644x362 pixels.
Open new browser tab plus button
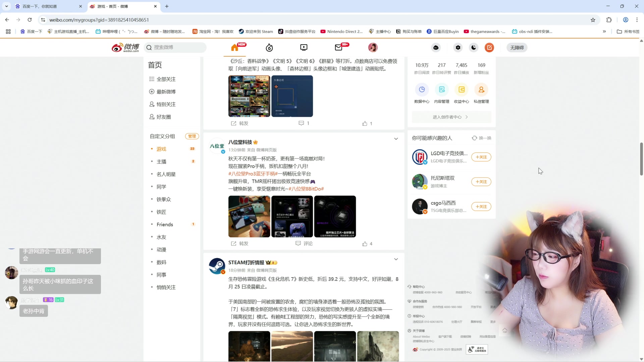(167, 6)
